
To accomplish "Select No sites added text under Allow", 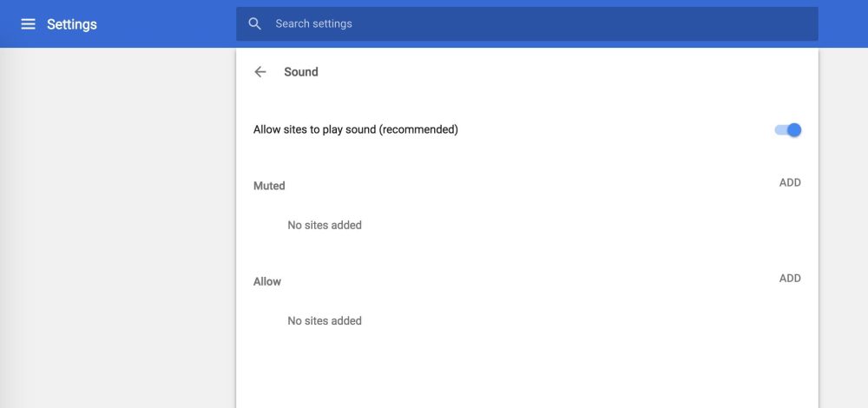I will click(x=325, y=321).
